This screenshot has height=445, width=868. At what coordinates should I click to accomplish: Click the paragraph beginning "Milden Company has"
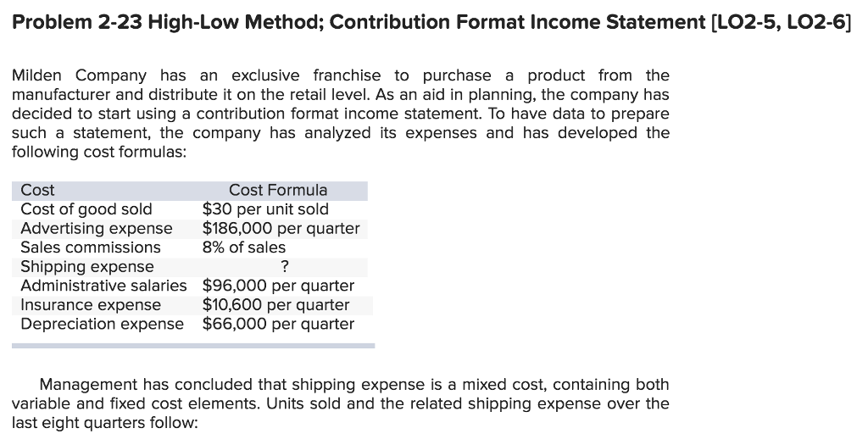point(341,114)
